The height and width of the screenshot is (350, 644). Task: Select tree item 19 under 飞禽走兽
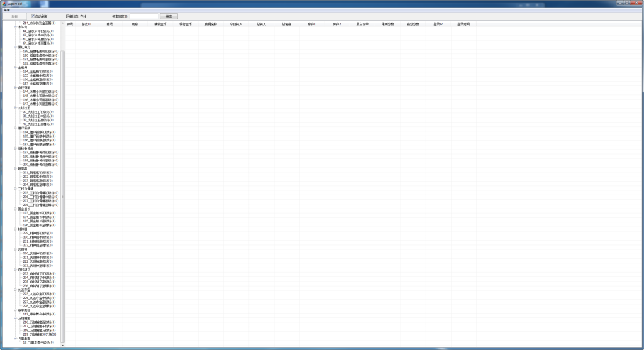[x=38, y=342]
